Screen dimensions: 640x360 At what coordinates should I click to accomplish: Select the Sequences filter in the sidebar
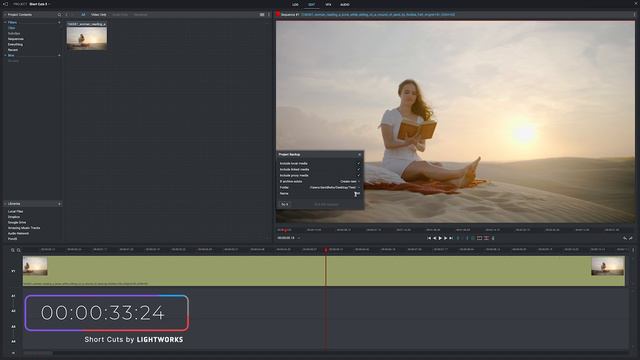pyautogui.click(x=16, y=39)
